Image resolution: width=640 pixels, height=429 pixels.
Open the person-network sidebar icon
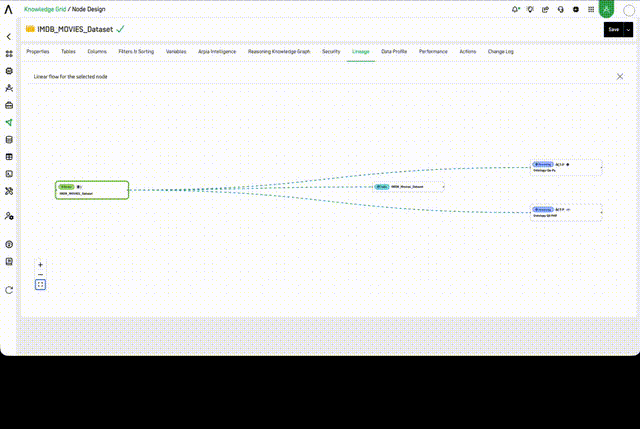(x=9, y=88)
